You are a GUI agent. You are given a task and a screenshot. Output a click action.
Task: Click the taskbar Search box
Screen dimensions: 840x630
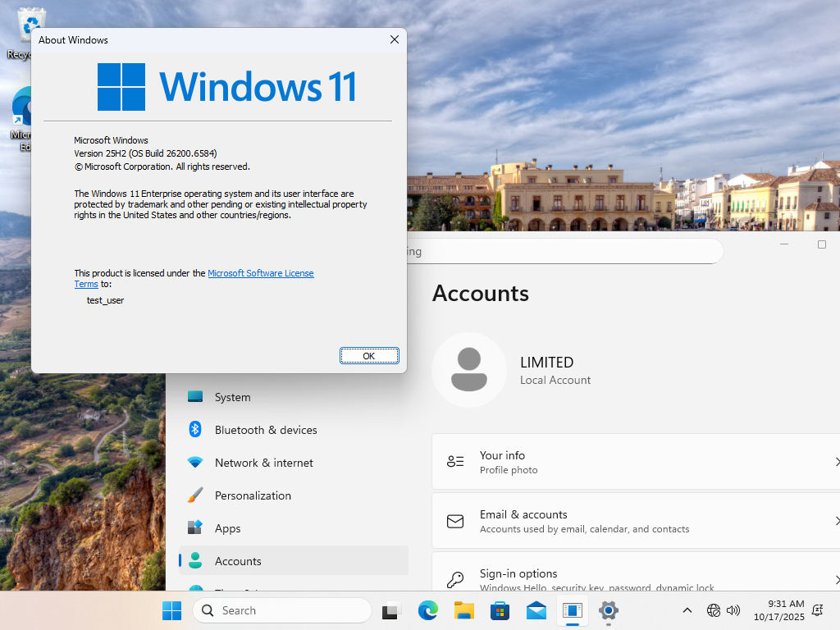pyautogui.click(x=281, y=610)
